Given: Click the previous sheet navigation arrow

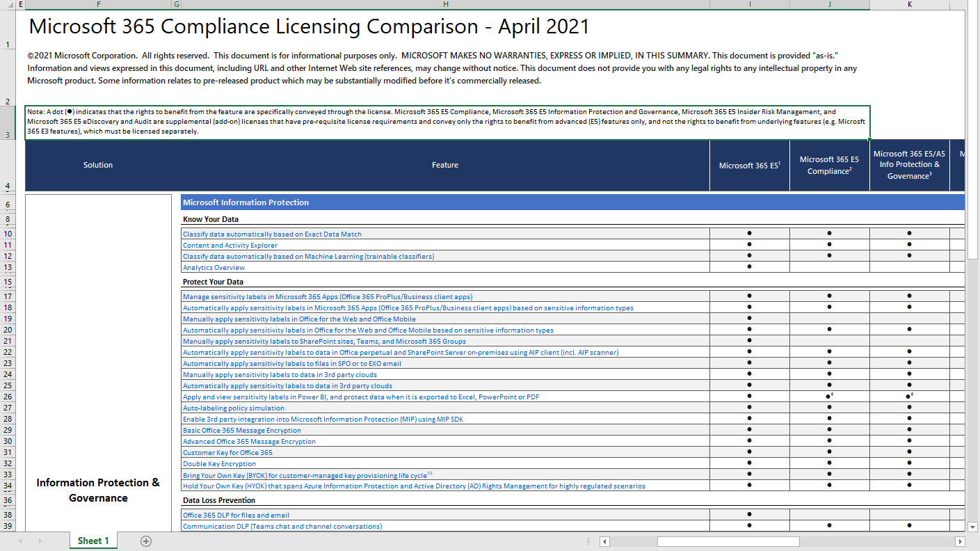Looking at the screenshot, I should [20, 541].
